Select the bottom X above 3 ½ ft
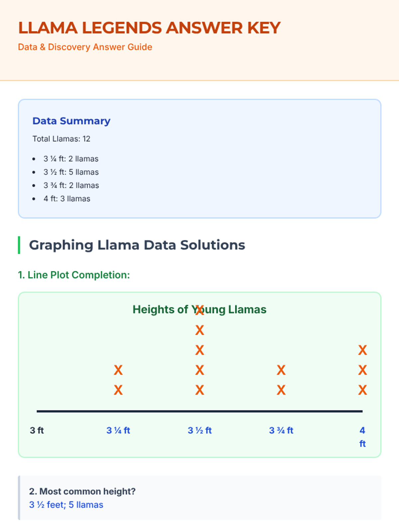The height and width of the screenshot is (532, 399). pyautogui.click(x=199, y=390)
